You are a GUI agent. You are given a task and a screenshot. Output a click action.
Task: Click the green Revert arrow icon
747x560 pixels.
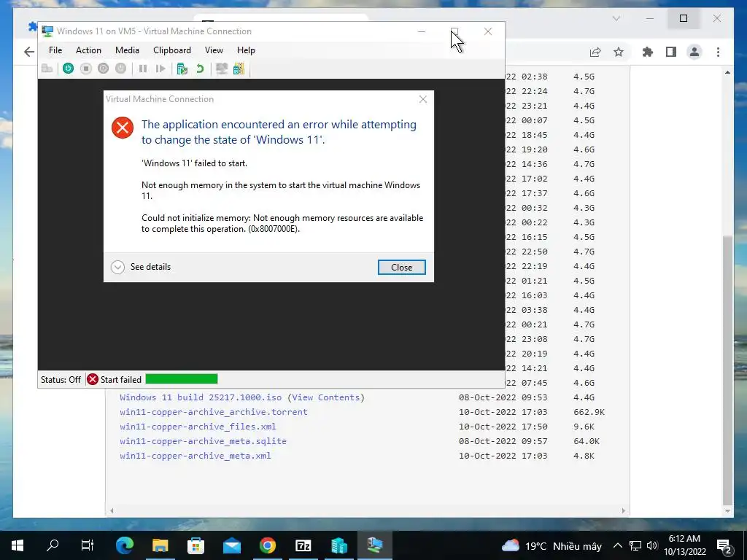(200, 69)
